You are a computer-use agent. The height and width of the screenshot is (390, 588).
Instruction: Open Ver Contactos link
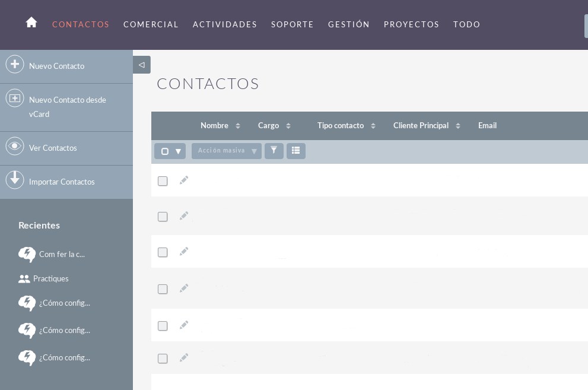pos(53,148)
